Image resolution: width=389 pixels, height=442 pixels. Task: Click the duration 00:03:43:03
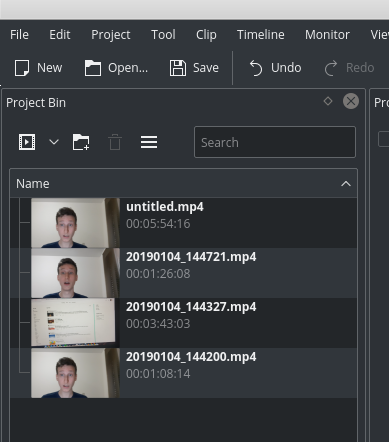(x=158, y=324)
